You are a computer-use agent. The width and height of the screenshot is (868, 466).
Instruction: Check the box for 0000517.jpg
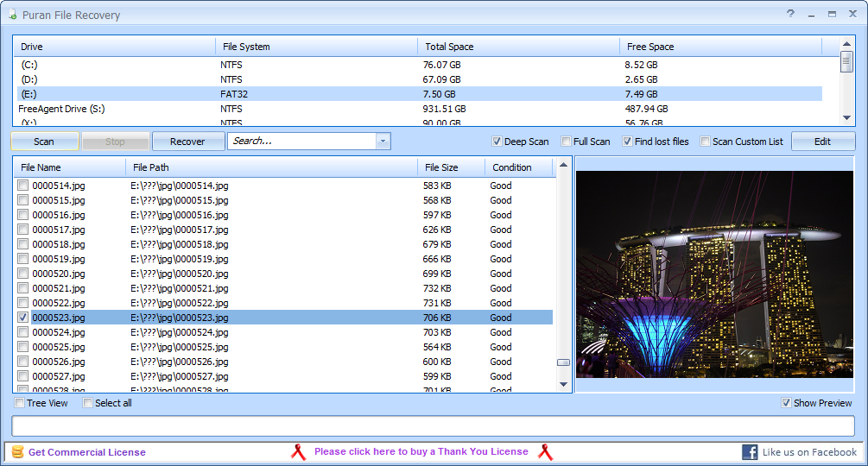point(22,230)
